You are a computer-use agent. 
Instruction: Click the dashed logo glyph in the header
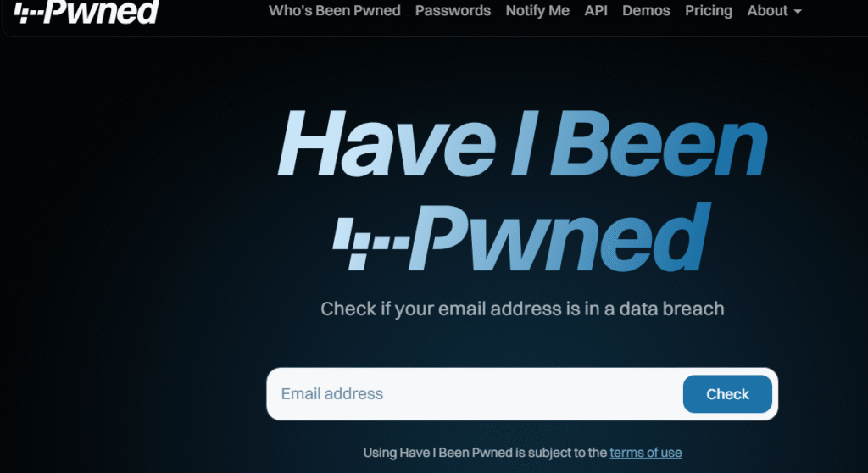click(x=30, y=11)
